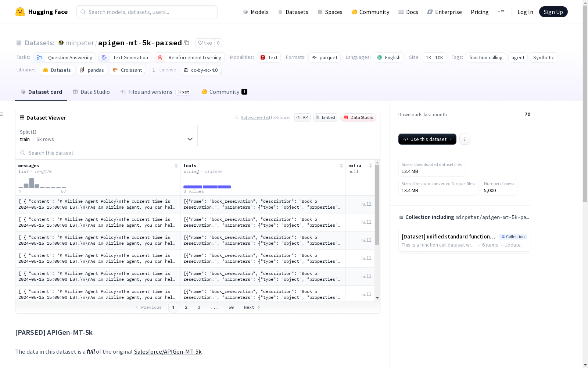Click the cc-by-nc-4.0 license tag

click(201, 70)
